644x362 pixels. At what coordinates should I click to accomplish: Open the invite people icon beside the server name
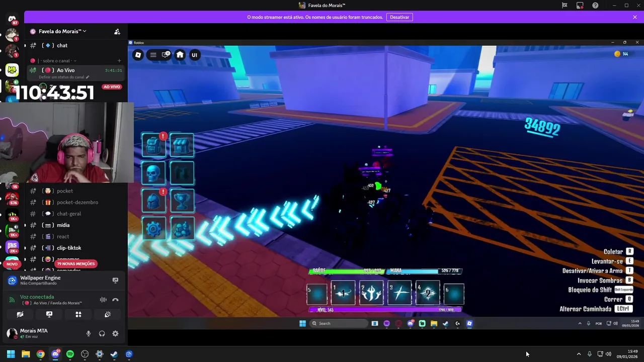click(x=117, y=31)
